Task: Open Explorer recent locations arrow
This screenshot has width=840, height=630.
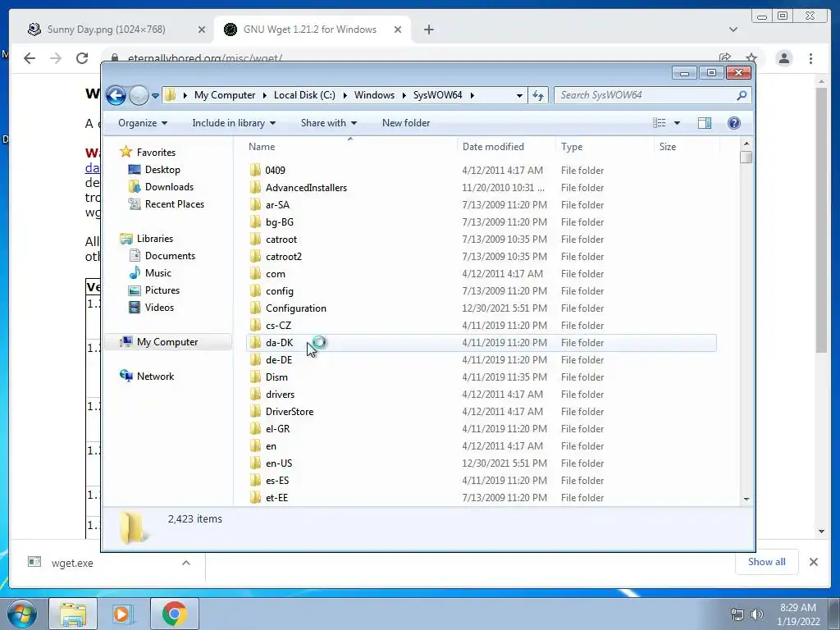Action: tap(155, 96)
